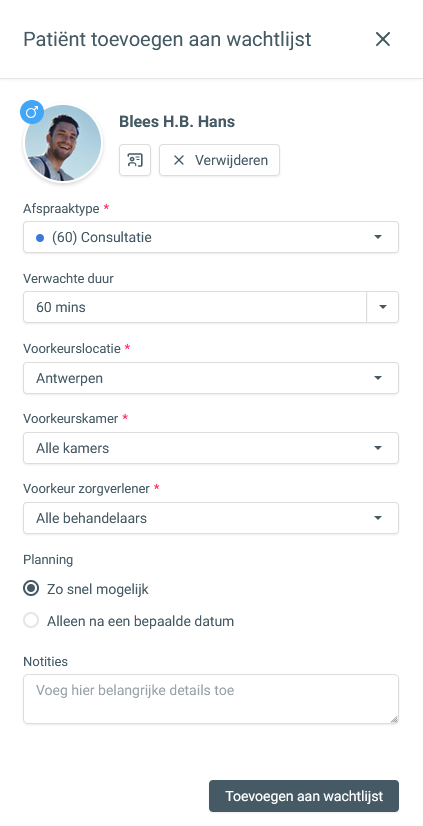
Task: Select 'Zo snel mogelijk' radio option
Action: click(x=31, y=588)
